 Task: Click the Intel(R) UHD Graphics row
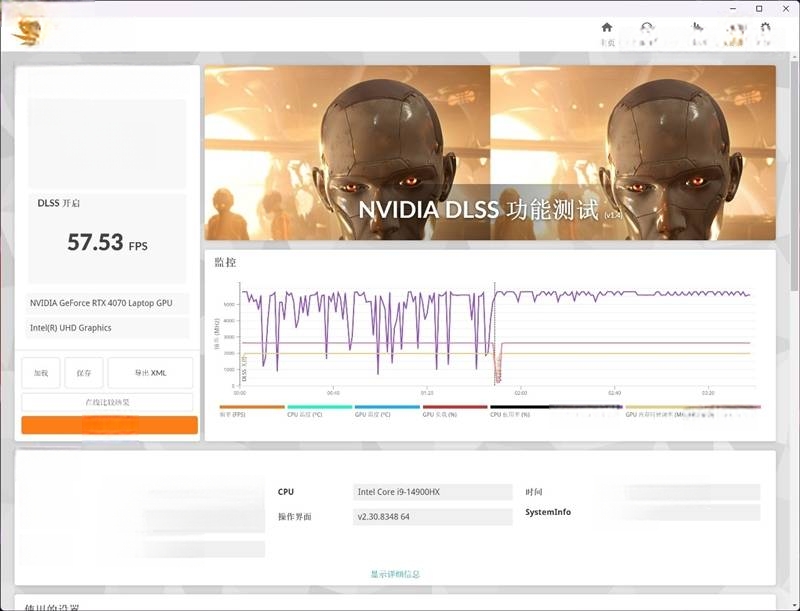(107, 328)
